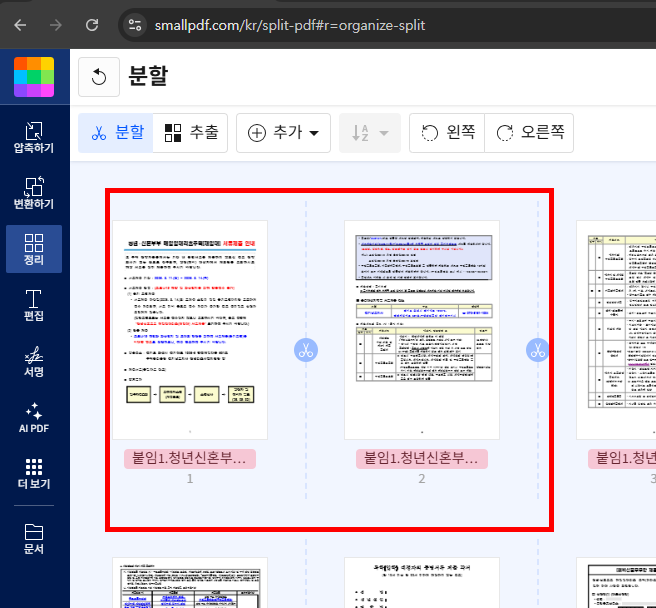The width and height of the screenshot is (656, 608).
Task: Toggle the scissors split between pages 1 and 2
Action: pos(306,350)
